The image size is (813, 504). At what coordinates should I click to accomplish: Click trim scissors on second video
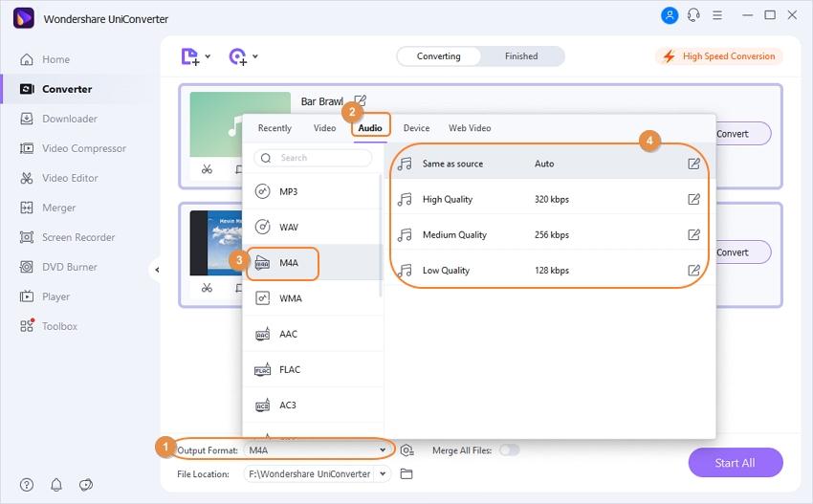pos(207,288)
